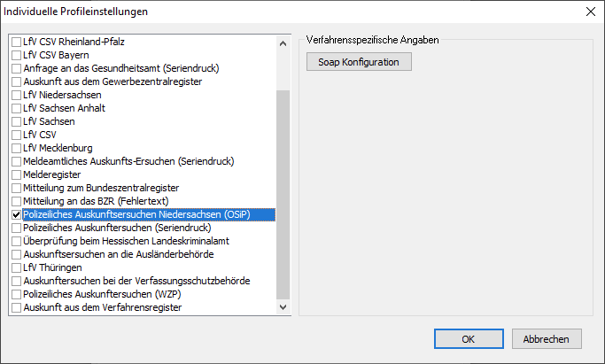The width and height of the screenshot is (605, 364).
Task: Select Polizeiliches Auskunftersuchen (WZP) list entry
Action: point(98,294)
